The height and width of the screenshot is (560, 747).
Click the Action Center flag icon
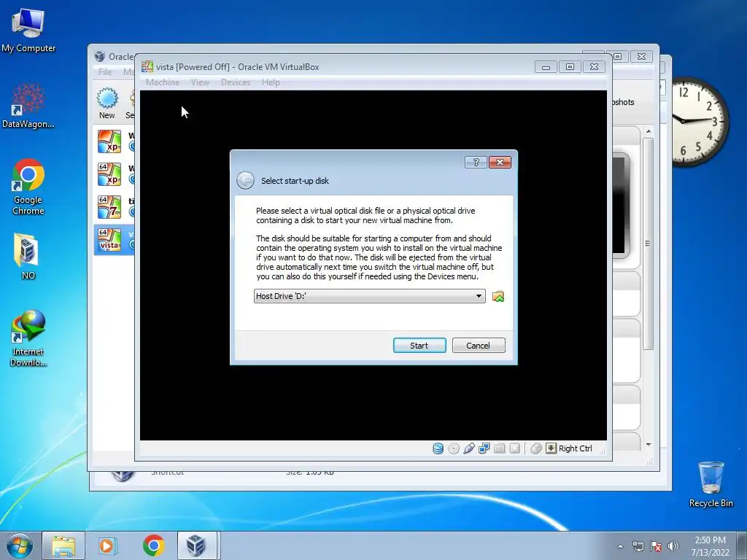click(x=656, y=546)
